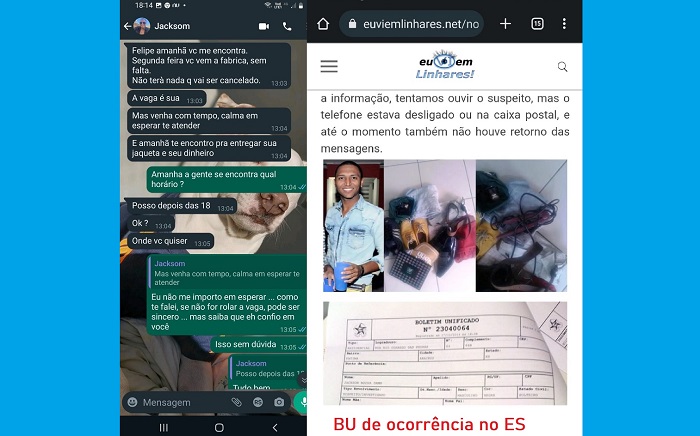Tap the photo of man in denim shirt
The width and height of the screenshot is (700, 436).
coord(353,225)
